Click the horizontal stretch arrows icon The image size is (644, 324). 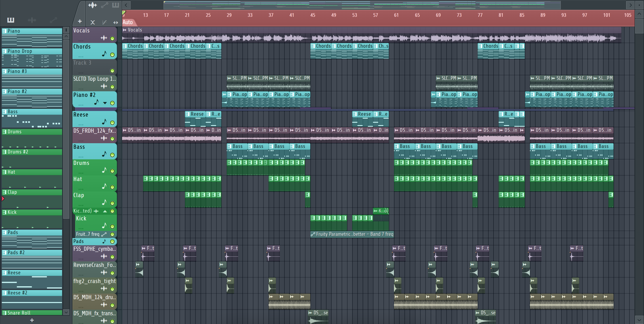[116, 23]
